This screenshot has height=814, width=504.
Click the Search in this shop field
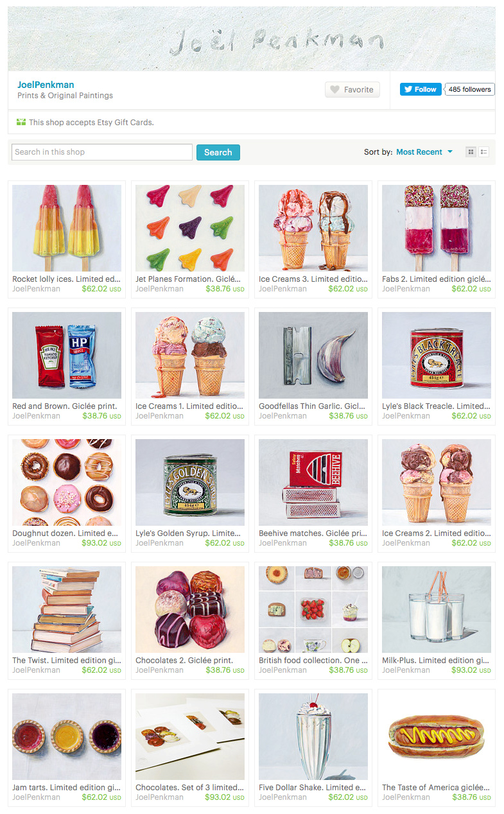click(x=102, y=152)
